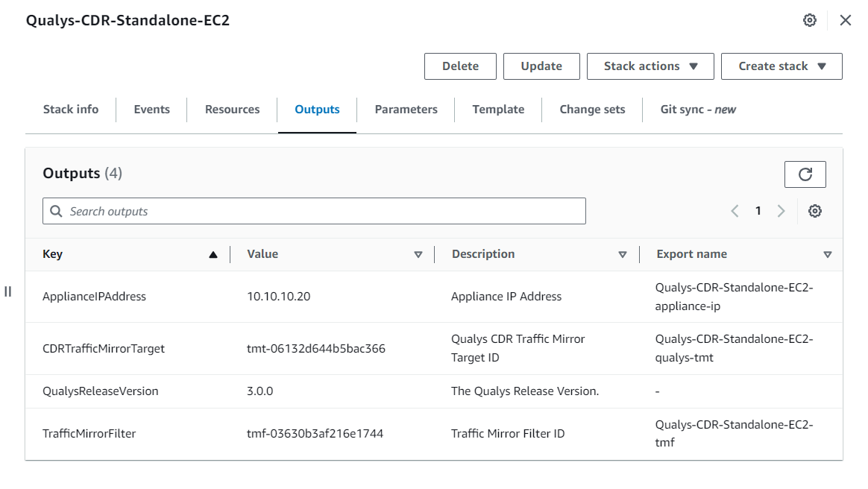The width and height of the screenshot is (868, 489).
Task: Select the ApplianceIPAddress key
Action: 94,297
